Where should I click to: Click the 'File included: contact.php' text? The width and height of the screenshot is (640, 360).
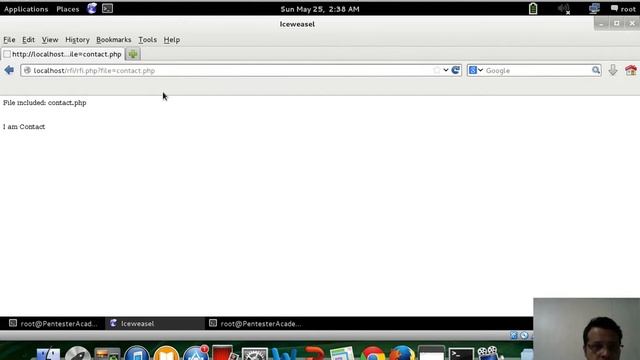click(x=44, y=103)
